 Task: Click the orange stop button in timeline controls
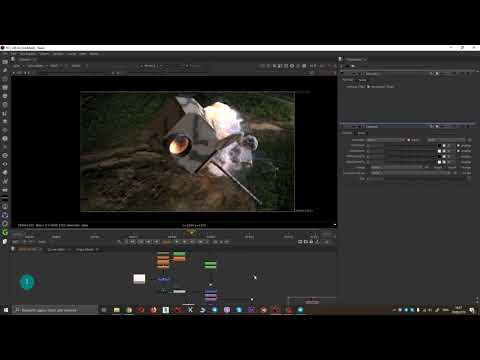click(x=167, y=242)
